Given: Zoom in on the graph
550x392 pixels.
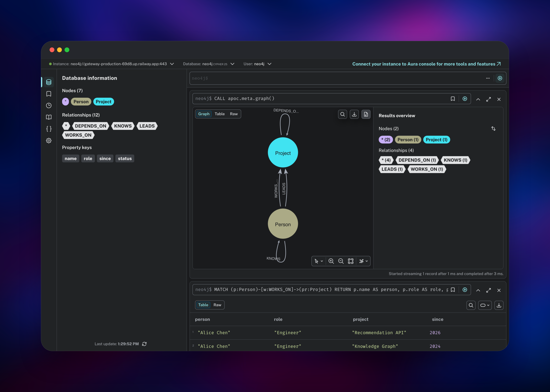Looking at the screenshot, I should tap(331, 261).
